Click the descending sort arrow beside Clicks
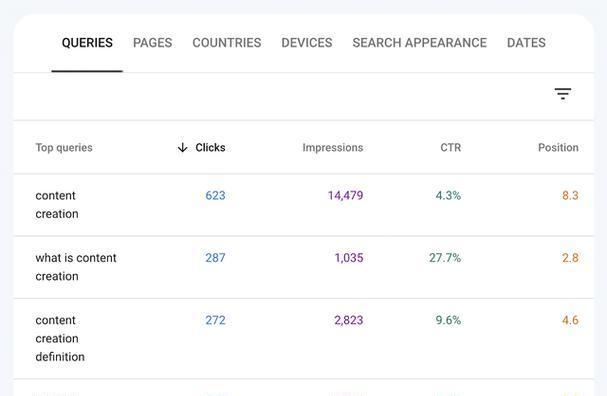The height and width of the screenshot is (396, 607). (x=182, y=147)
